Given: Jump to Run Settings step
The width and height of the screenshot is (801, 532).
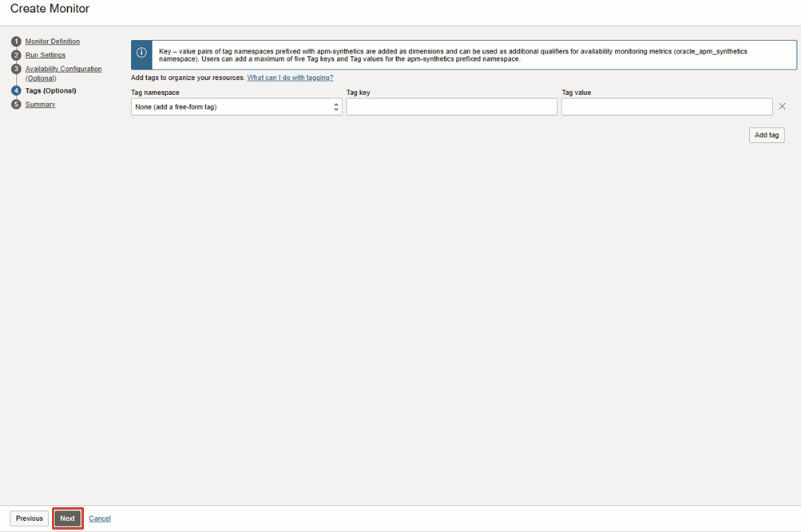Looking at the screenshot, I should [46, 55].
